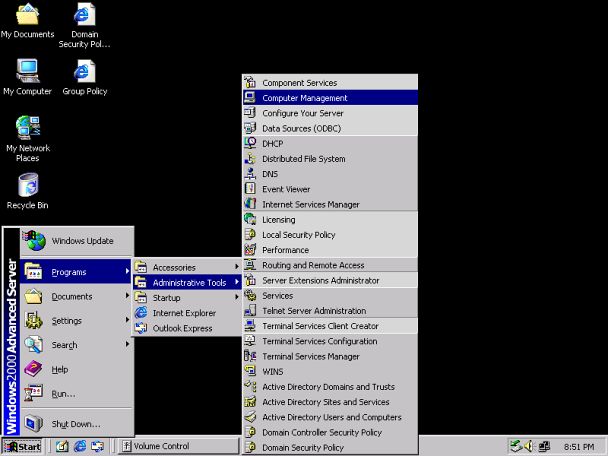Click Outlook Express quick launch icon
Viewport: 608px width, 456px height.
[x=97, y=446]
